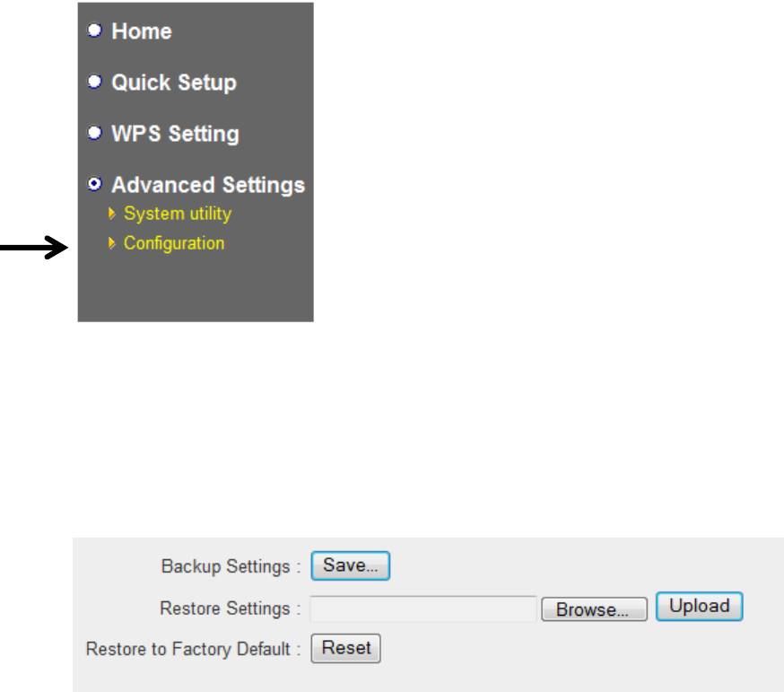
Task: Click the bullet beside Quick Setup
Action: 94,82
